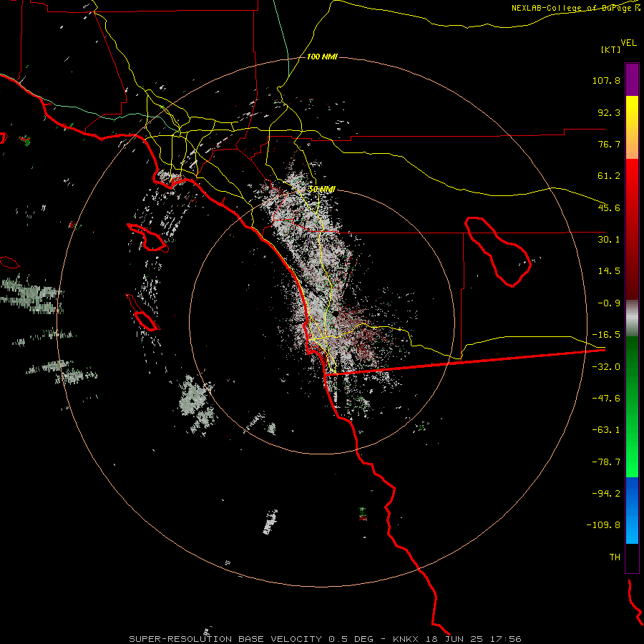
Task: Select the 14.5 velocity scale value
Action: pos(609,271)
